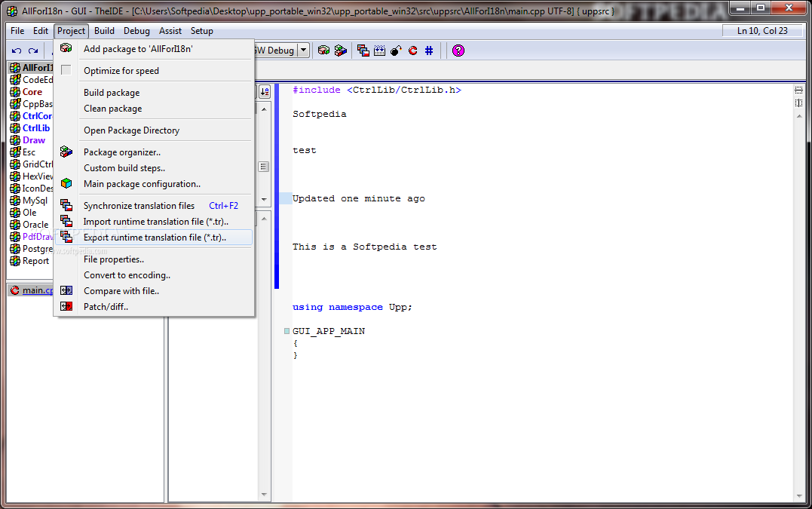Click the top icon on editor right edge
The width and height of the screenshot is (812, 509).
pos(798,90)
